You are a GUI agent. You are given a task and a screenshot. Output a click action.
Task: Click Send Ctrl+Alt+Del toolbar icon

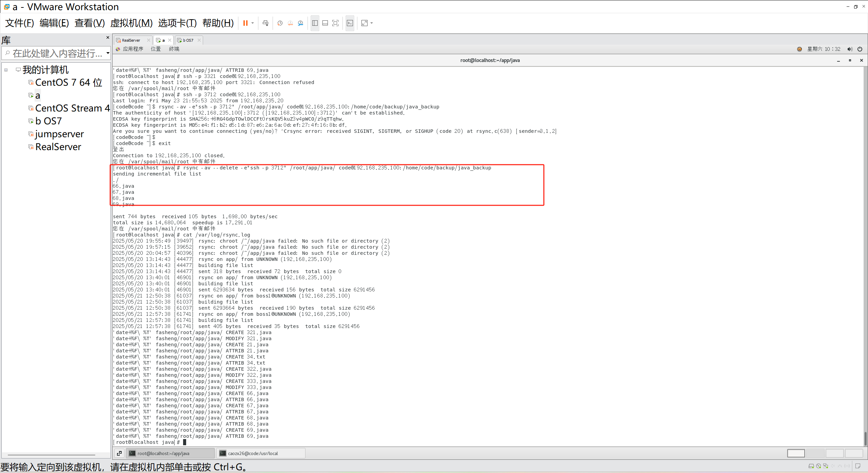[x=265, y=23]
